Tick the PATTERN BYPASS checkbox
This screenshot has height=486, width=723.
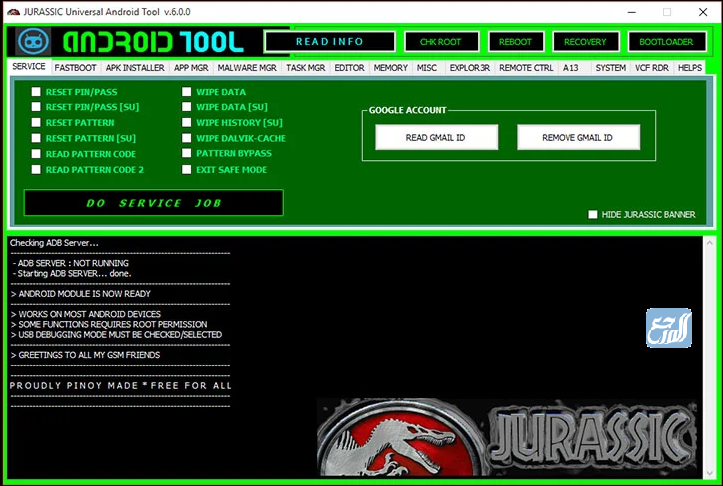coord(187,154)
